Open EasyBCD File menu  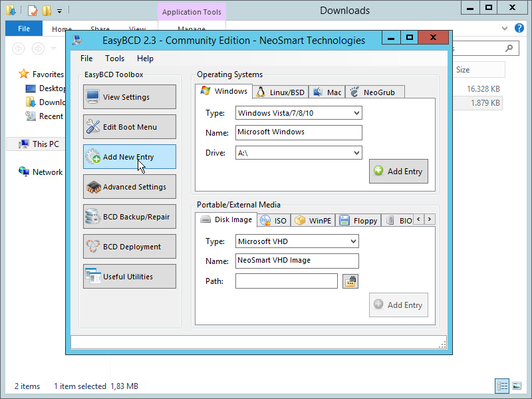tap(86, 59)
